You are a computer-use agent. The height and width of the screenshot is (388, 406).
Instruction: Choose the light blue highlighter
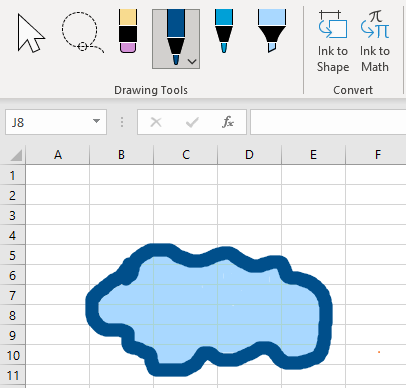[x=272, y=31]
